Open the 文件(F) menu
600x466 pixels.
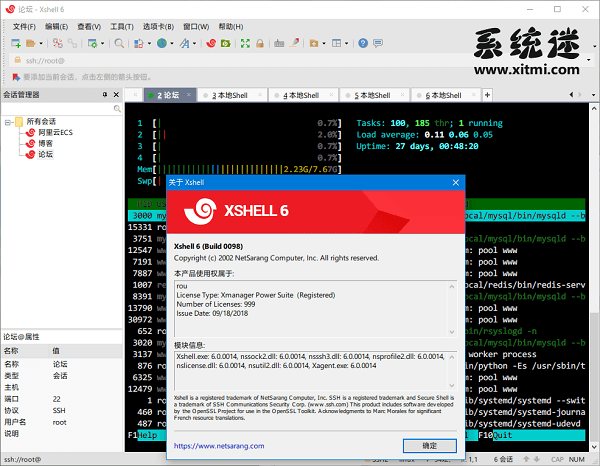click(24, 26)
